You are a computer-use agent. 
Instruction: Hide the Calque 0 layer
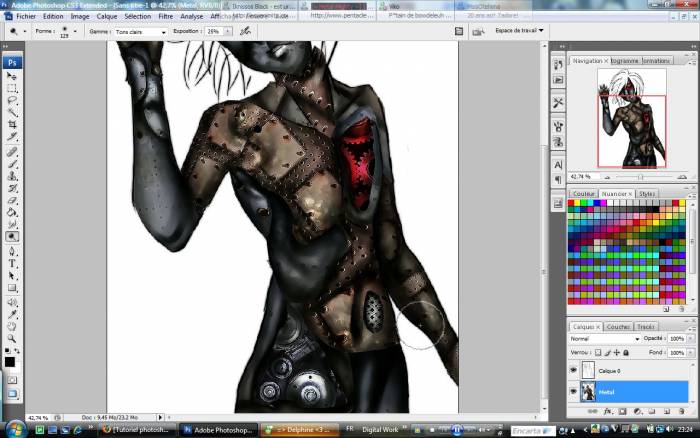pyautogui.click(x=574, y=371)
